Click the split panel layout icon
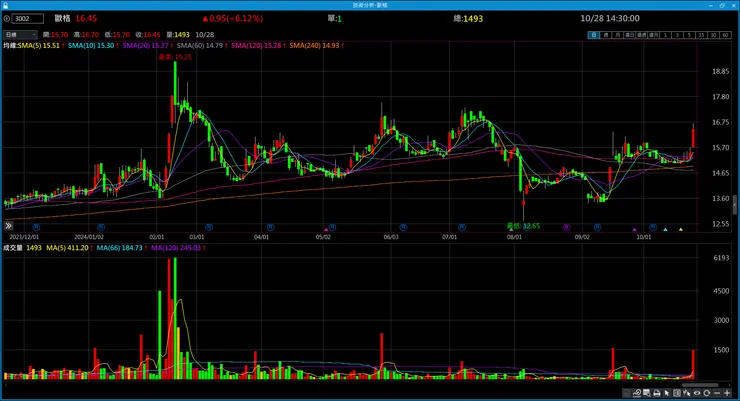This screenshot has width=740, height=401. pos(677,393)
